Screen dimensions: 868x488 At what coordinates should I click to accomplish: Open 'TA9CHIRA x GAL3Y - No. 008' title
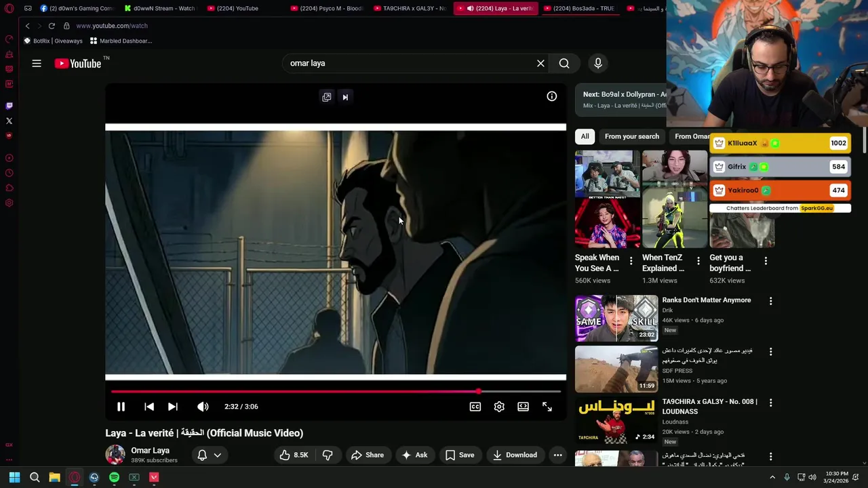(x=710, y=406)
